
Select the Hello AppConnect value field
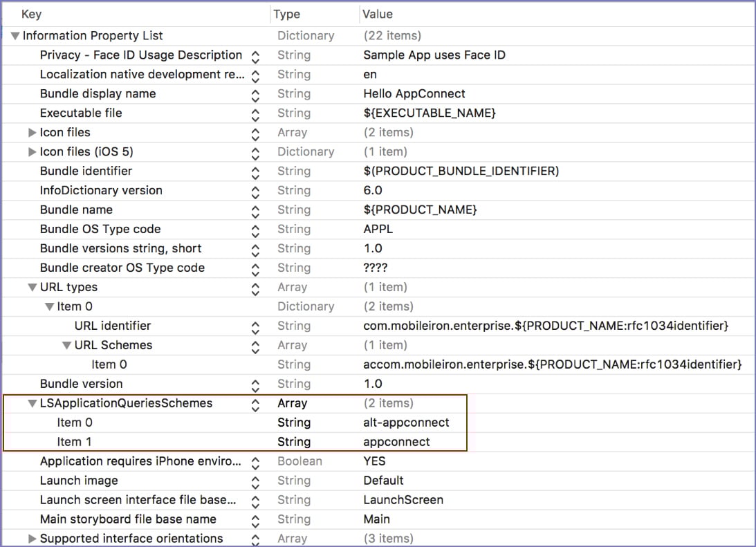click(x=414, y=94)
